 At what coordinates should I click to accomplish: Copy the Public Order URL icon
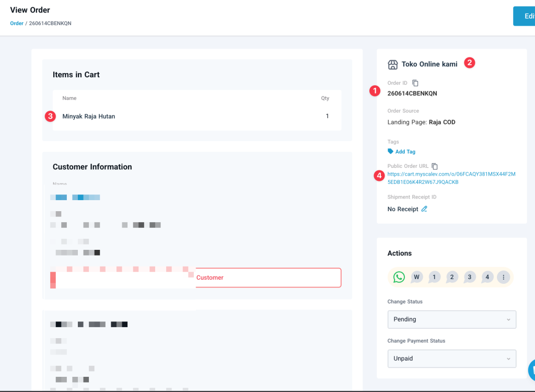(435, 166)
